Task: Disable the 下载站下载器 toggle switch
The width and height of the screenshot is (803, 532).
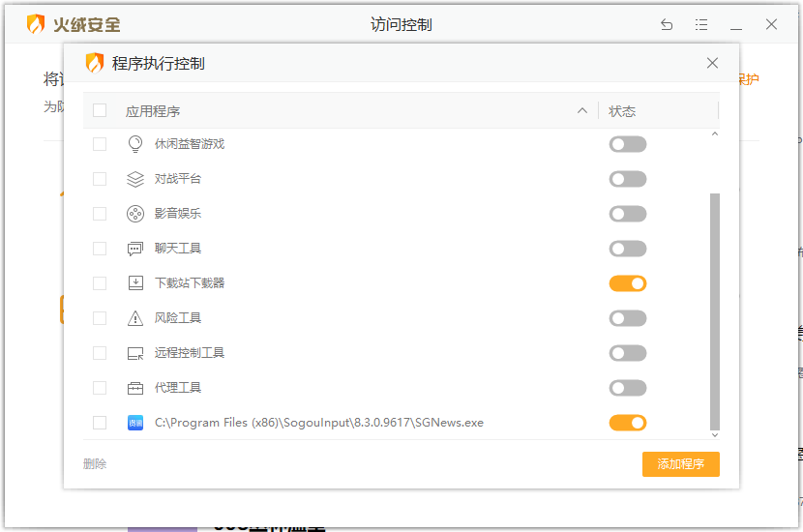Action: point(628,283)
